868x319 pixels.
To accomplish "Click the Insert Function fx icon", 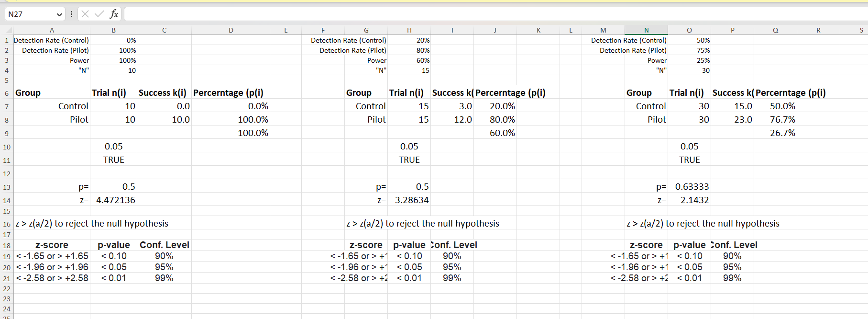I will (x=114, y=14).
